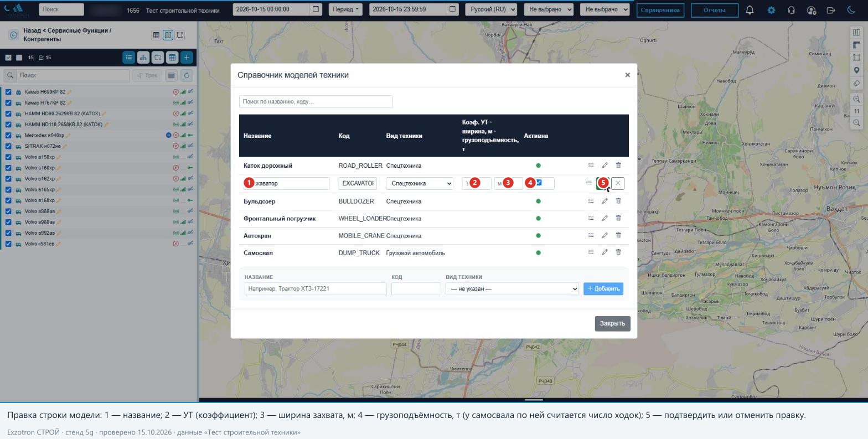Switch to dark mode with moon icon
Image resolution: width=868 pixels, height=439 pixels.
click(x=851, y=10)
